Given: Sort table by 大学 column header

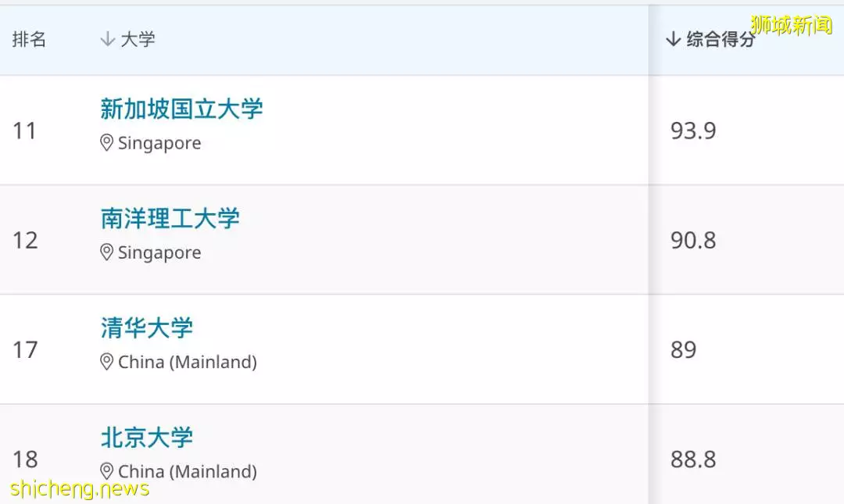Looking at the screenshot, I should pos(138,39).
